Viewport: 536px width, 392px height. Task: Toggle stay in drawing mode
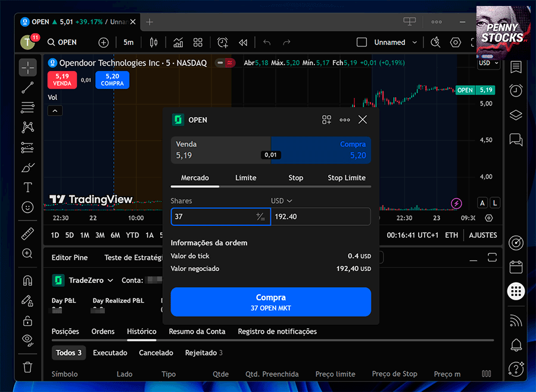click(27, 301)
